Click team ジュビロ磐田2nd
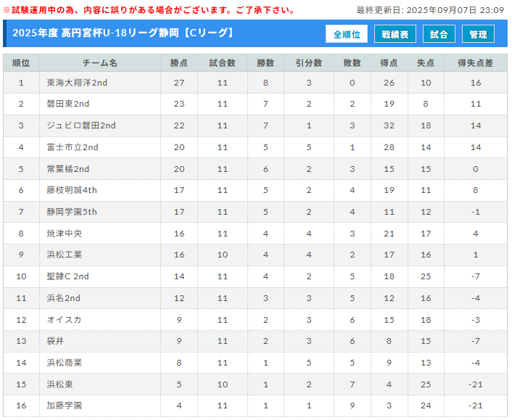Image resolution: width=512 pixels, height=420 pixels. (81, 125)
